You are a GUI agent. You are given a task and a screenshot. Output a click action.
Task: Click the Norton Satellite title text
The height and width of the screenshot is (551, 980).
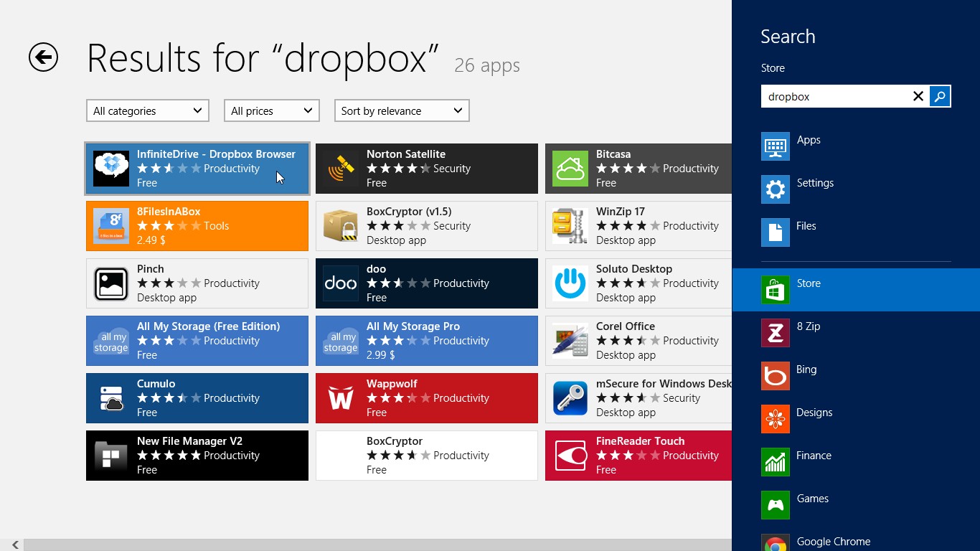[x=406, y=154]
